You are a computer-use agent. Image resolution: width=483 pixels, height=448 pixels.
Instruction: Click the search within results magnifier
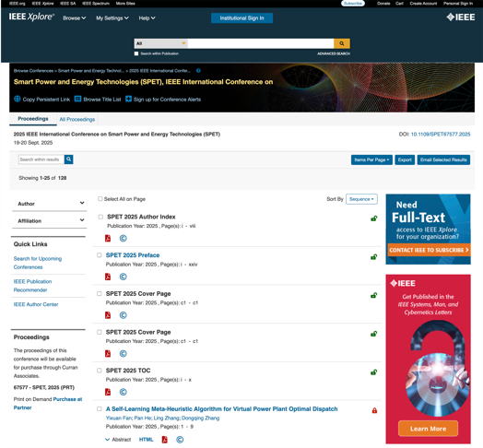point(69,159)
